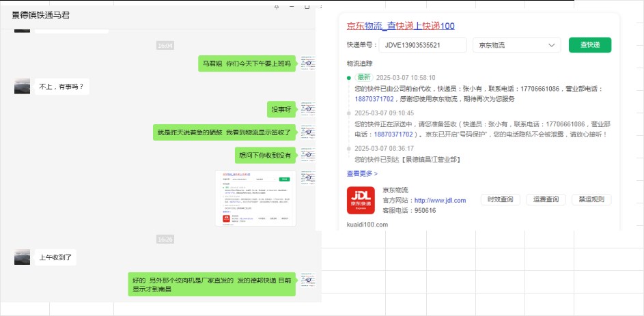Image resolution: width=644 pixels, height=316 pixels.
Task: Click the 最新 tag on tracking entry
Action: coord(364,77)
